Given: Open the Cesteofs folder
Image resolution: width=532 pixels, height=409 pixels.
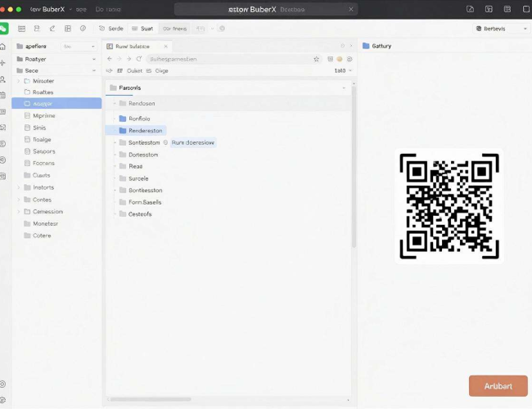Looking at the screenshot, I should tap(140, 214).
